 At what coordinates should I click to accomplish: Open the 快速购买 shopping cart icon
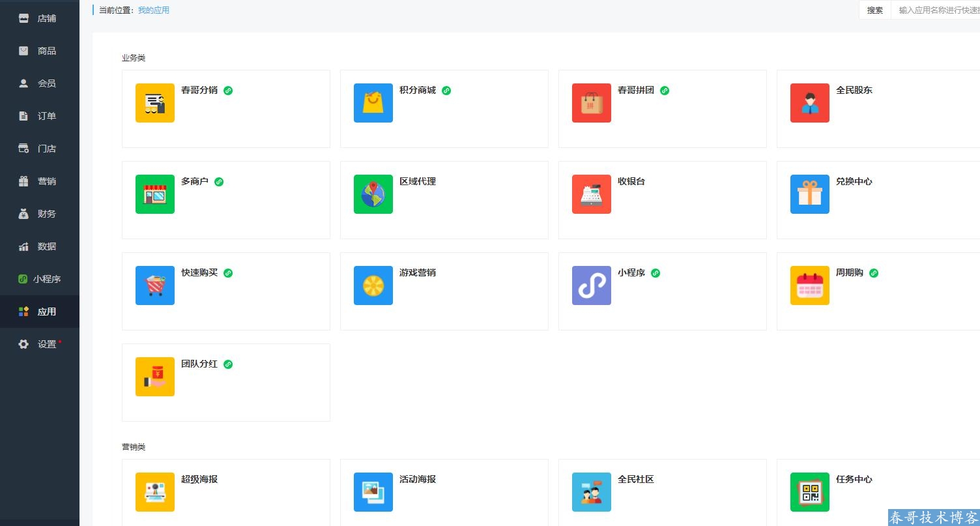[155, 285]
